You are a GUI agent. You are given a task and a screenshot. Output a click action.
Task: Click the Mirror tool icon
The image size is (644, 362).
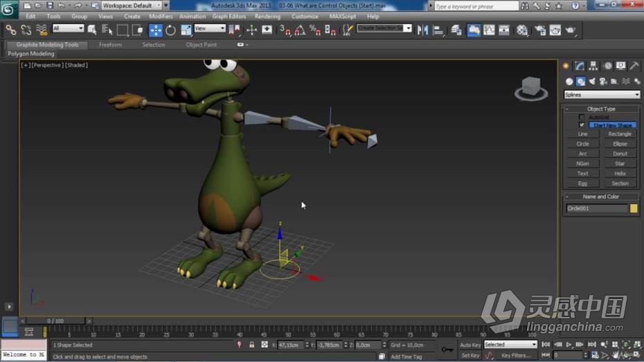point(422,30)
